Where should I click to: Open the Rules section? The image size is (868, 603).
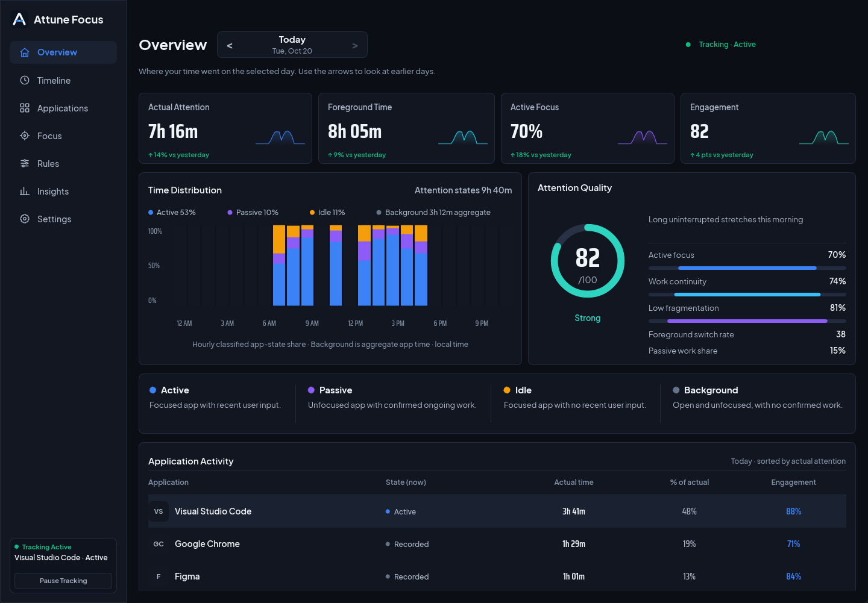tap(63, 163)
